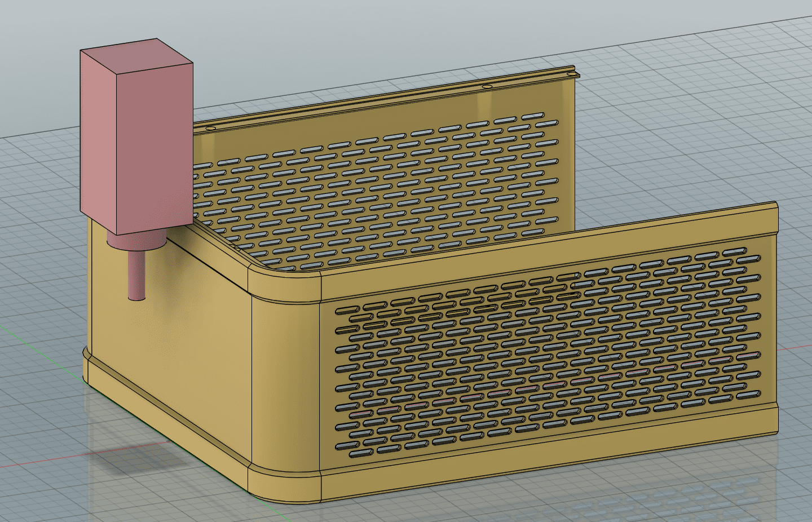
Task: Click the rounded front corner of the basket
Action: click(285, 383)
